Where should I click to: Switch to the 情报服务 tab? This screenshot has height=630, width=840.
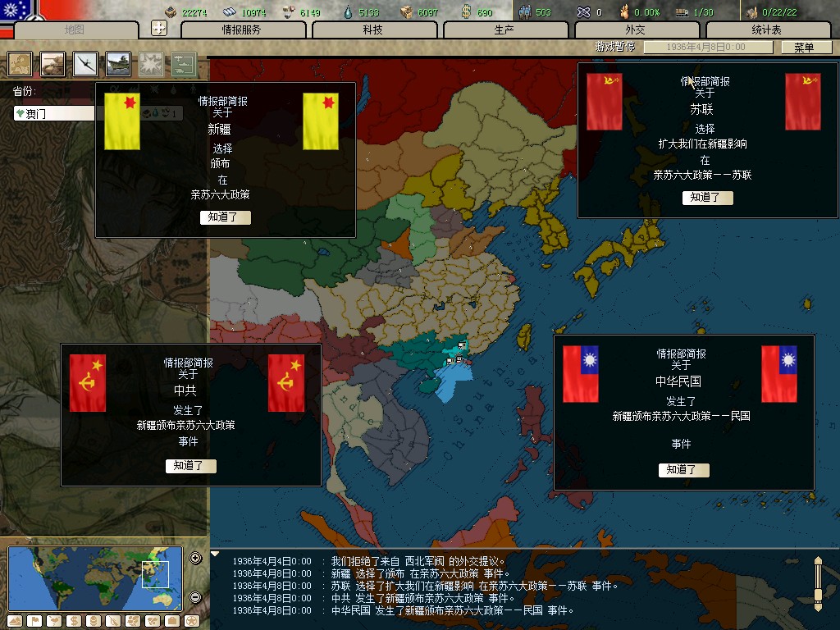pyautogui.click(x=243, y=30)
